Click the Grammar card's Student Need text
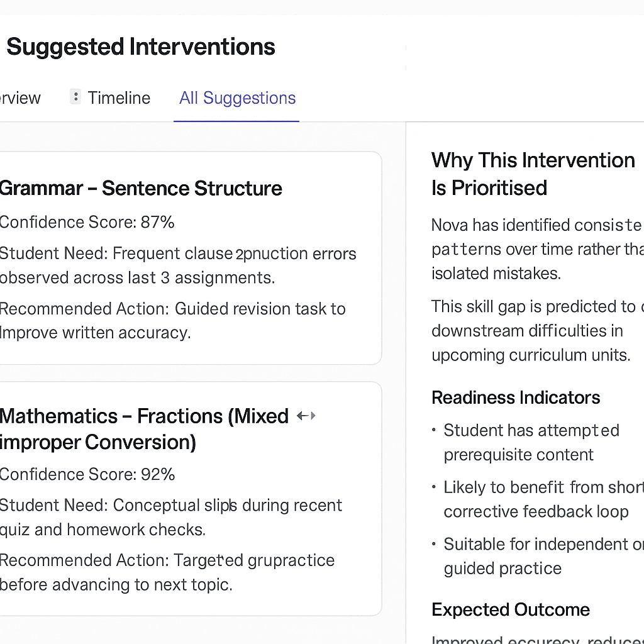The height and width of the screenshot is (644, 644). pyautogui.click(x=177, y=265)
